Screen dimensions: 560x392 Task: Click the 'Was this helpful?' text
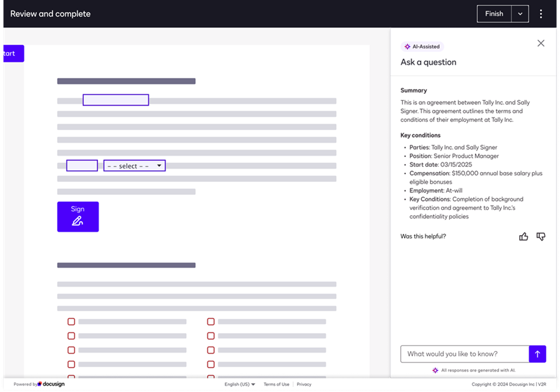[x=423, y=236]
